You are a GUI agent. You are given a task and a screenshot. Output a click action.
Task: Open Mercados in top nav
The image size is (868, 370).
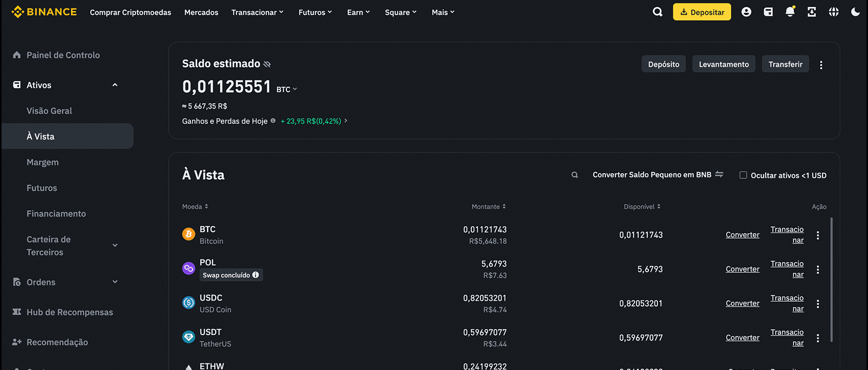(201, 12)
